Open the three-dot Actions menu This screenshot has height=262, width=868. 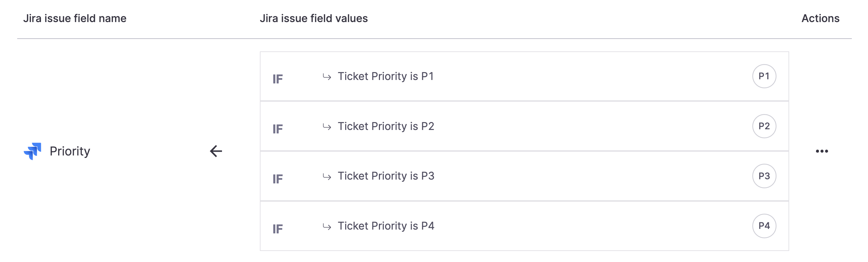coord(822,151)
